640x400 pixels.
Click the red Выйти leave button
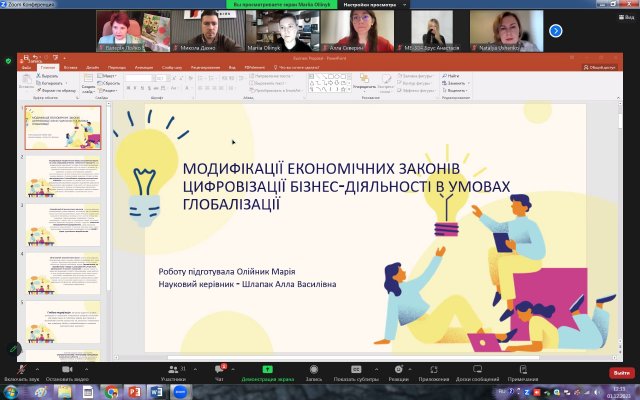(619, 373)
